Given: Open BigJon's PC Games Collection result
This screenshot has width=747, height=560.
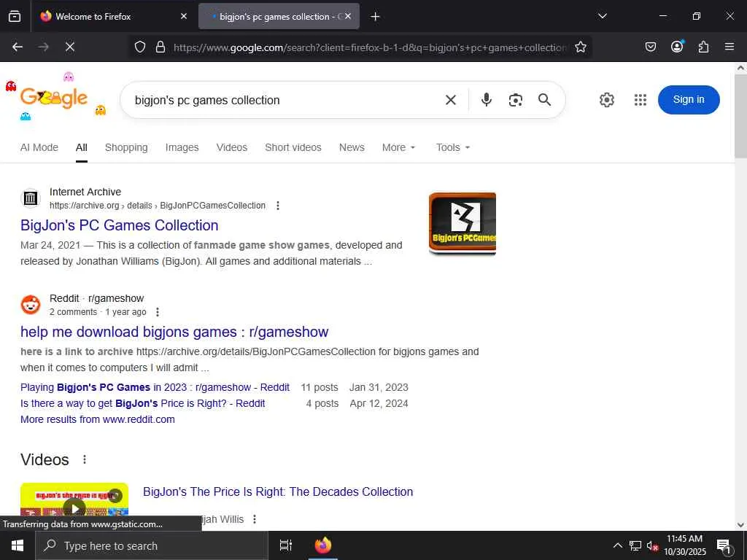Looking at the screenshot, I should tap(119, 225).
